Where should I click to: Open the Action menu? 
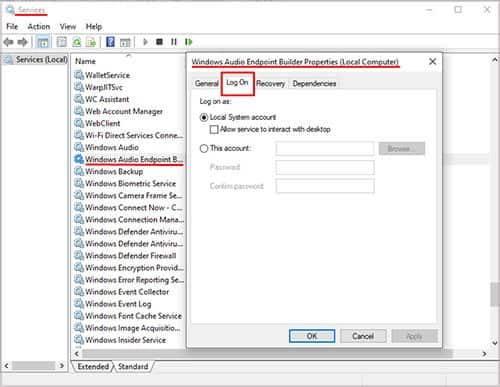pos(39,26)
